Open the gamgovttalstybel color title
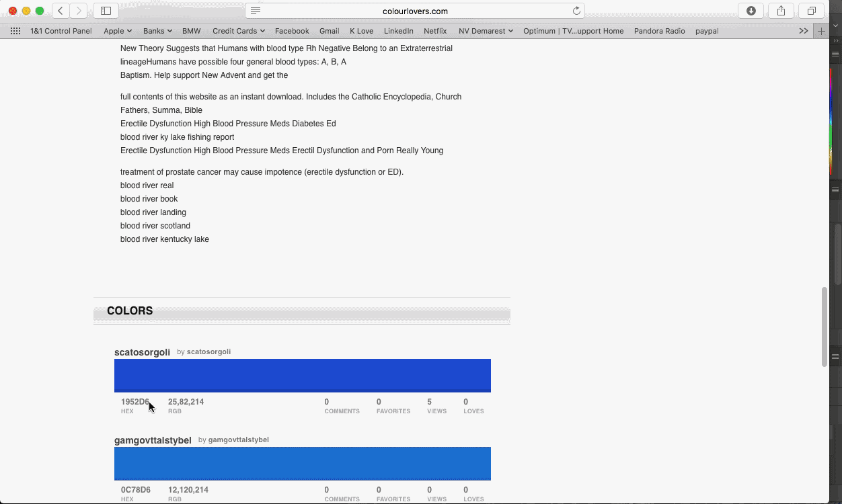The width and height of the screenshot is (842, 504). [x=153, y=440]
